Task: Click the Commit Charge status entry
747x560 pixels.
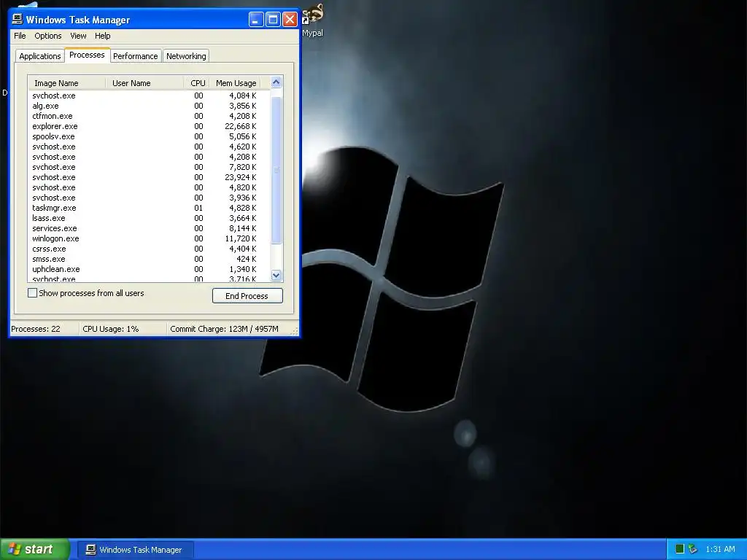Action: (x=225, y=329)
